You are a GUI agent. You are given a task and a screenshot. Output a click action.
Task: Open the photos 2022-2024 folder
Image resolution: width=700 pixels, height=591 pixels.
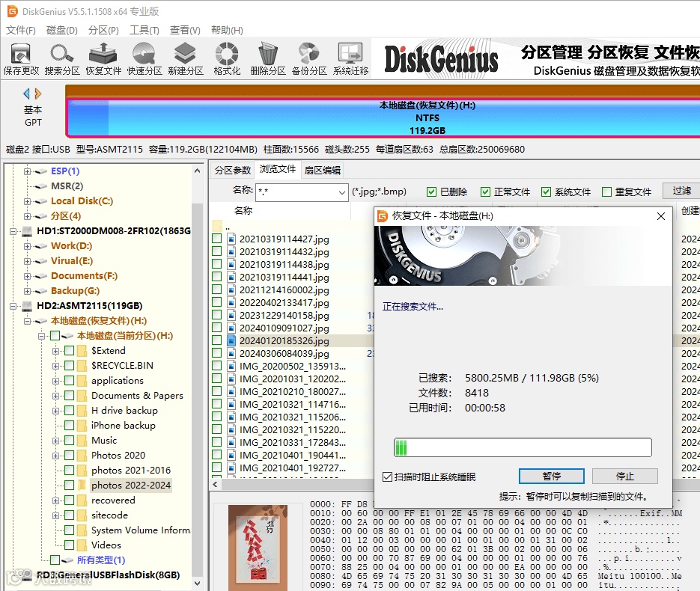pyautogui.click(x=131, y=486)
